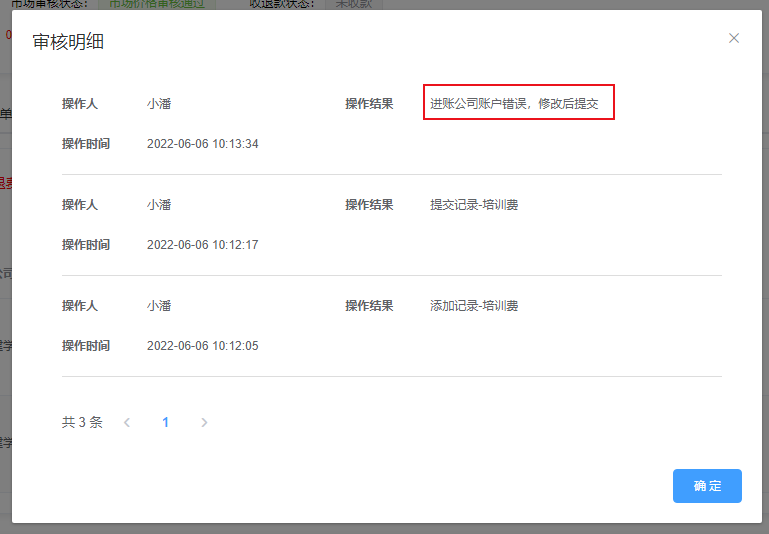Select page 1 in pagination
The width and height of the screenshot is (769, 534).
tap(166, 422)
